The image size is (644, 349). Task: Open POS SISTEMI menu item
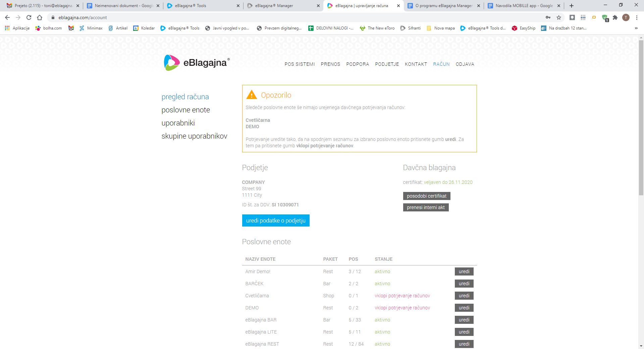[300, 64]
